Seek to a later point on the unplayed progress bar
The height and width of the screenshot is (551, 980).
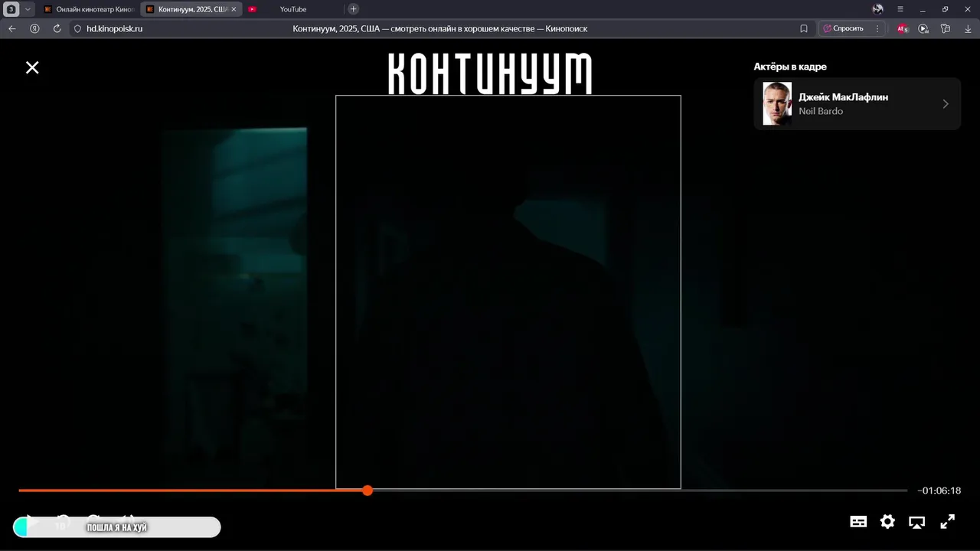[639, 491]
